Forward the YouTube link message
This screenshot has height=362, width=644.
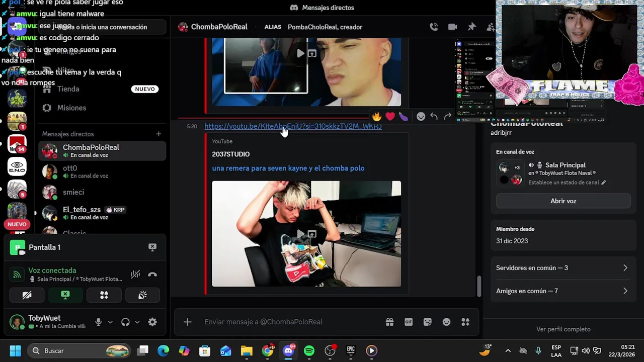coord(447,117)
